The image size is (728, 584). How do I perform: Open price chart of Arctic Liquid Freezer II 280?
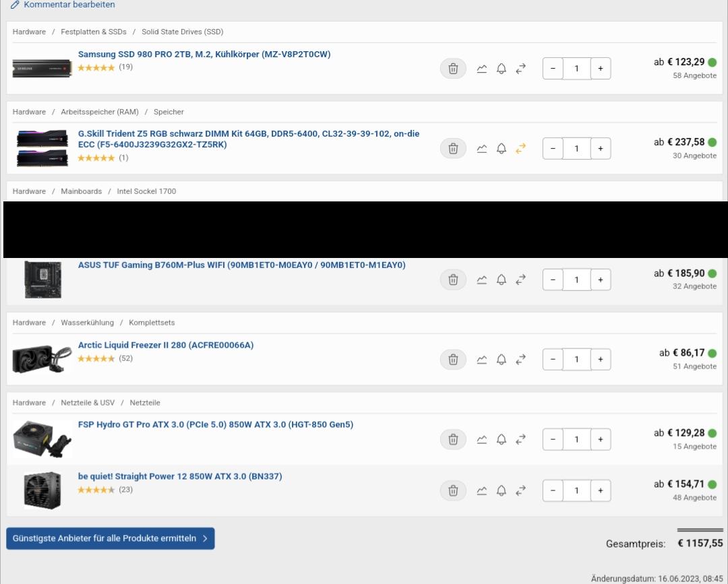[482, 360]
